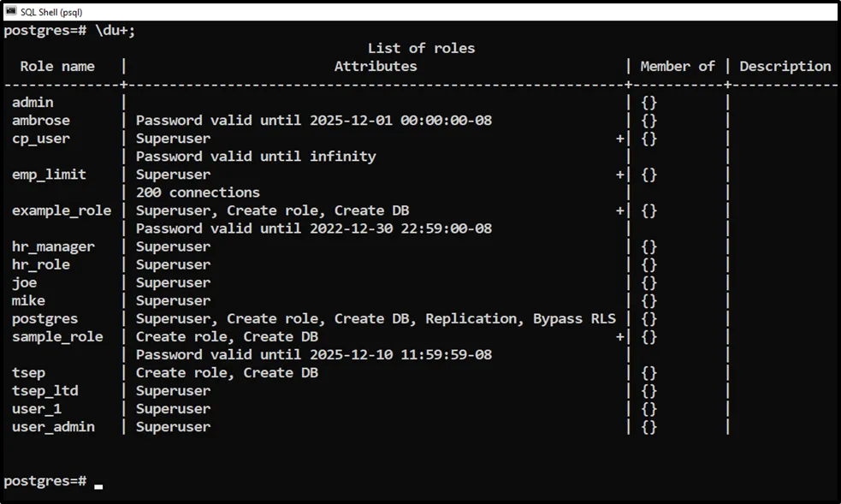Select the "Role name" column header
This screenshot has height=504, width=841.
coord(57,66)
